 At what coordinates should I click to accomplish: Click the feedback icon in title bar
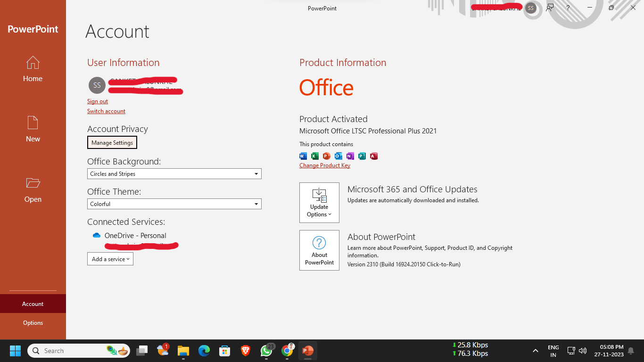tap(550, 8)
